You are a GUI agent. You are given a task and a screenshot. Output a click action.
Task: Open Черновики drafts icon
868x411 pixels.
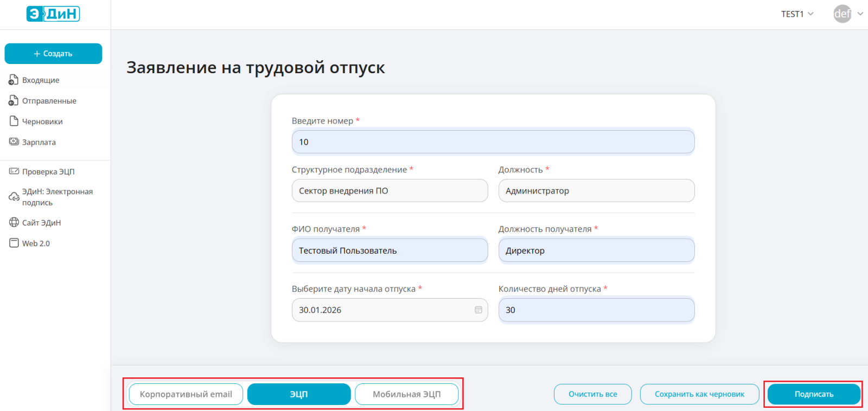coord(14,121)
